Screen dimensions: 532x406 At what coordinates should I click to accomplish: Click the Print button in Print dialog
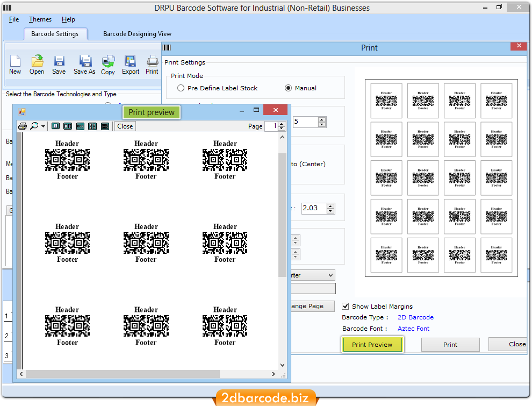coord(450,345)
